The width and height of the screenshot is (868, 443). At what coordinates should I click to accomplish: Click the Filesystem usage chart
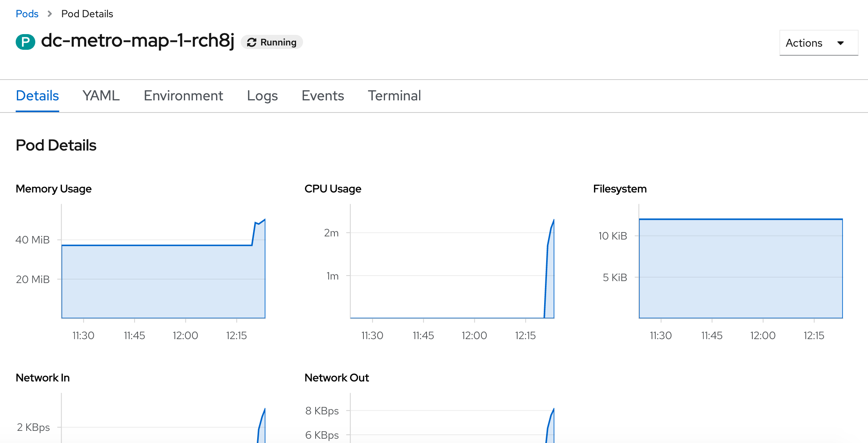741,269
